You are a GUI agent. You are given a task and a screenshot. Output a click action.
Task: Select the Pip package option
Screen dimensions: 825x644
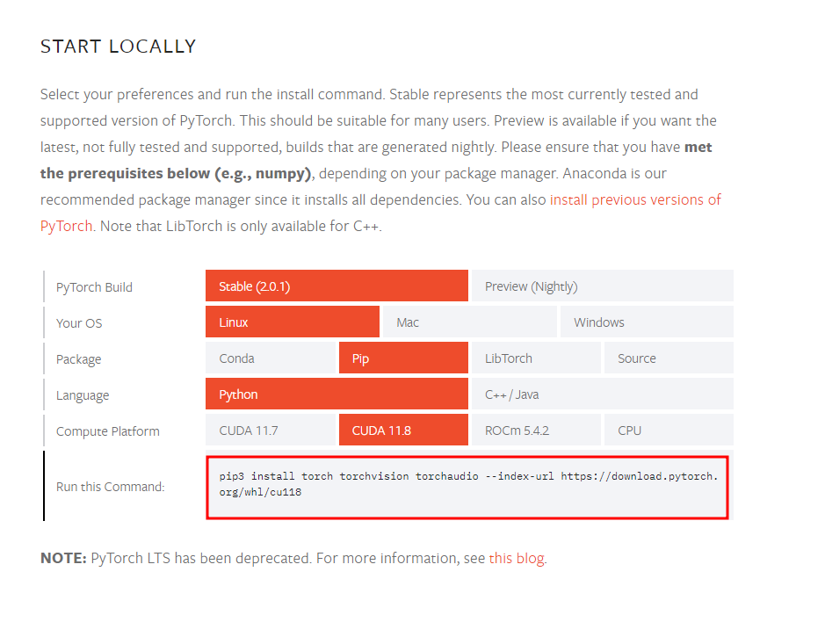click(x=403, y=358)
